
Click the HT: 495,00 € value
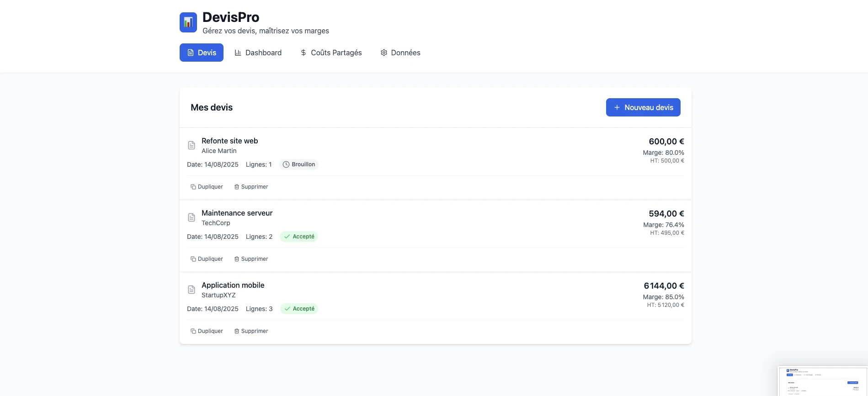click(667, 233)
